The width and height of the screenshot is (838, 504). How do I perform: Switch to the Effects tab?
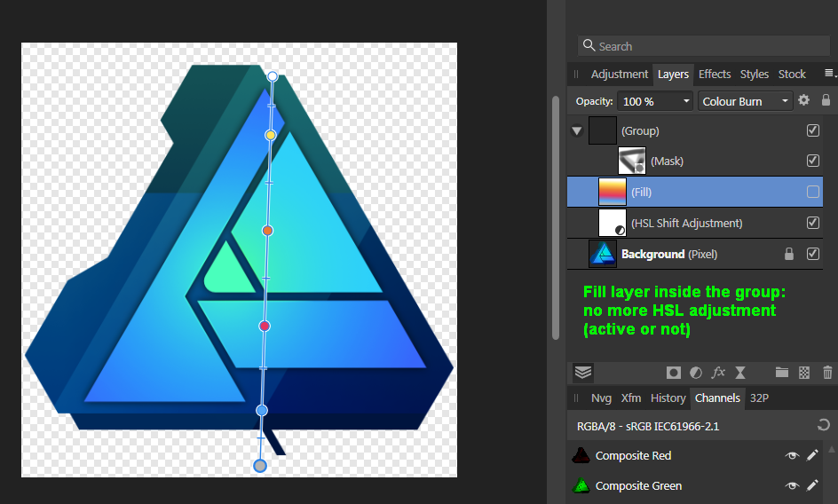[715, 75]
